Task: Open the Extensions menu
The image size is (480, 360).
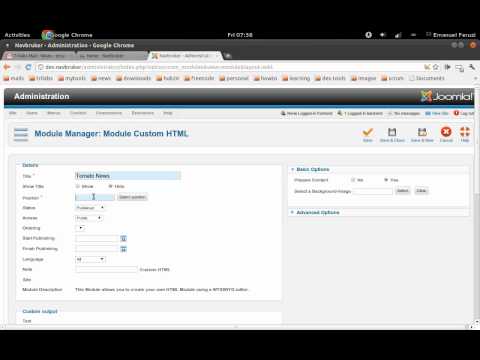Action: point(143,113)
